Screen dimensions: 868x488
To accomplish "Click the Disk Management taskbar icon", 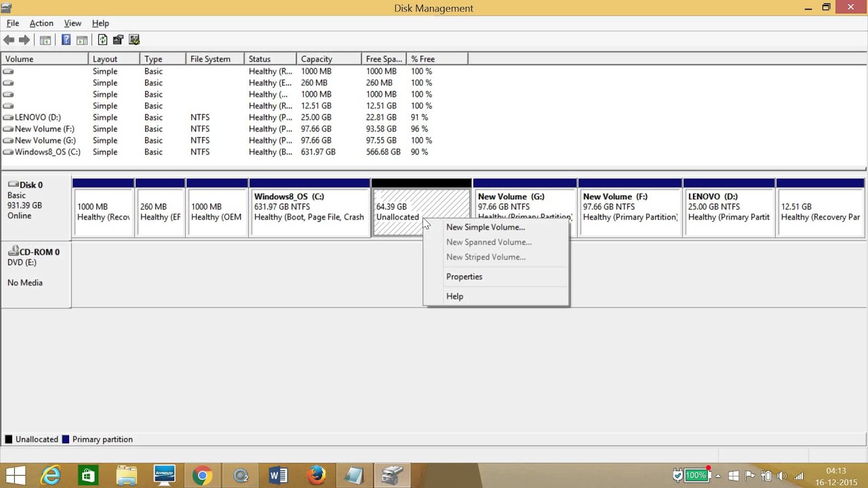I will 392,476.
